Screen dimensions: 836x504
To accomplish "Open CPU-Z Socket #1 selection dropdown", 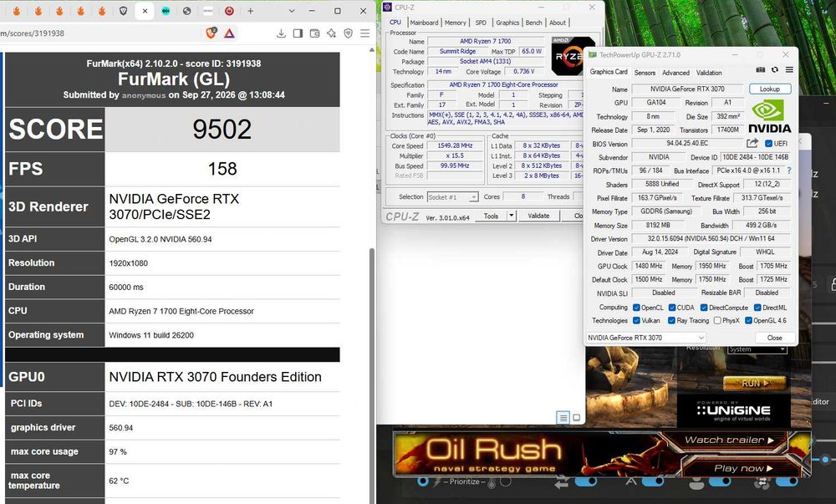I will click(452, 197).
